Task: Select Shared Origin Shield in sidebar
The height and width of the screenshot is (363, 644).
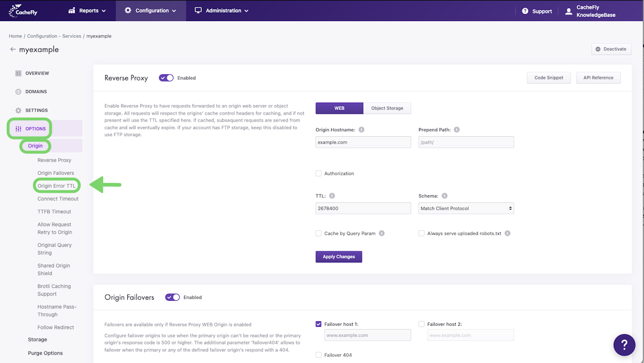Action: click(x=53, y=269)
